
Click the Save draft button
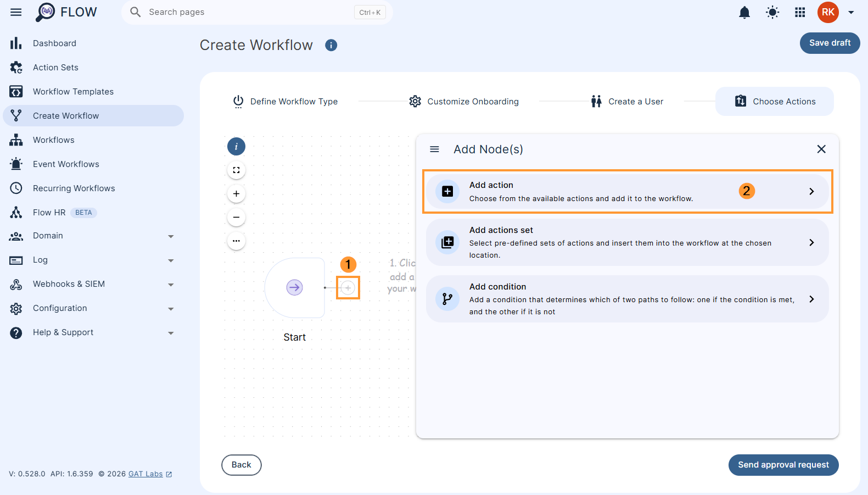point(830,43)
